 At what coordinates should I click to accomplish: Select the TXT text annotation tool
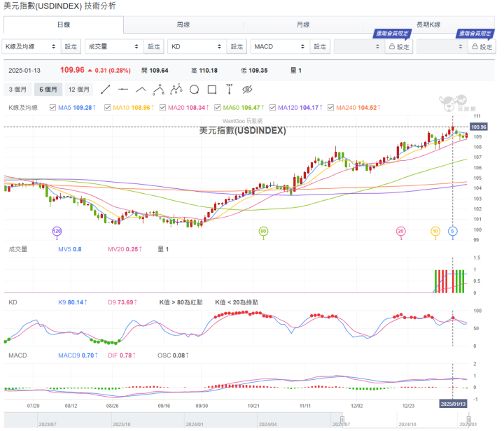coord(229,90)
